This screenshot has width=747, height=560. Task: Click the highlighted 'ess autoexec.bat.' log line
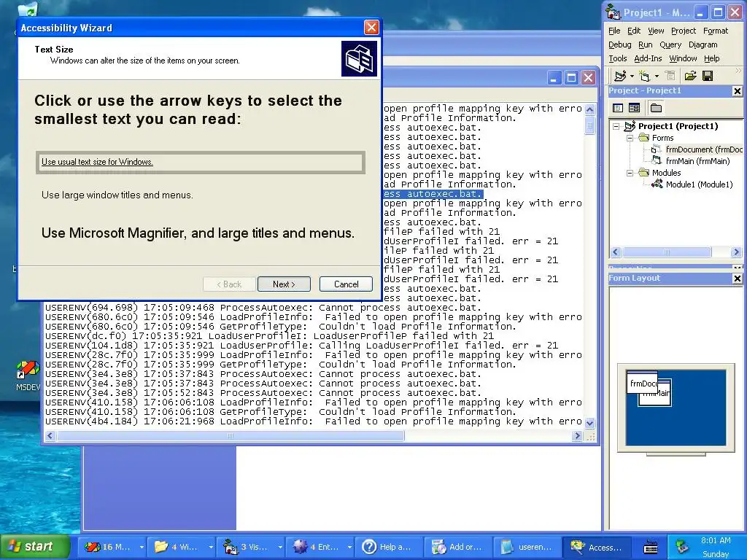(x=433, y=194)
